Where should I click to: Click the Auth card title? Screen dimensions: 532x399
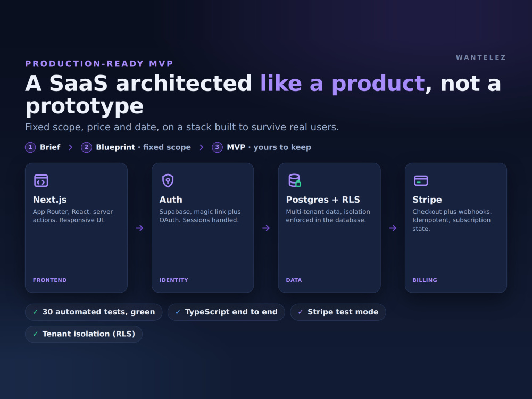[171, 199]
